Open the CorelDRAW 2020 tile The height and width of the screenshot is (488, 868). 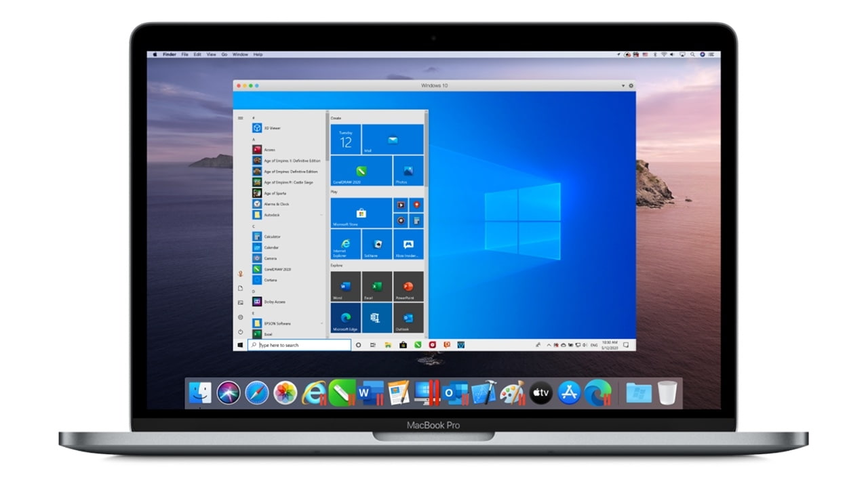tap(361, 171)
